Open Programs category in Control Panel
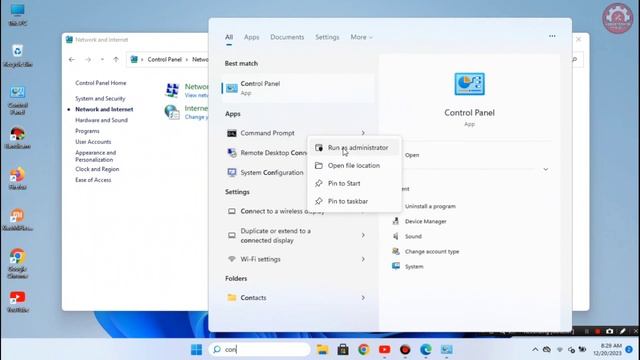 point(87,131)
